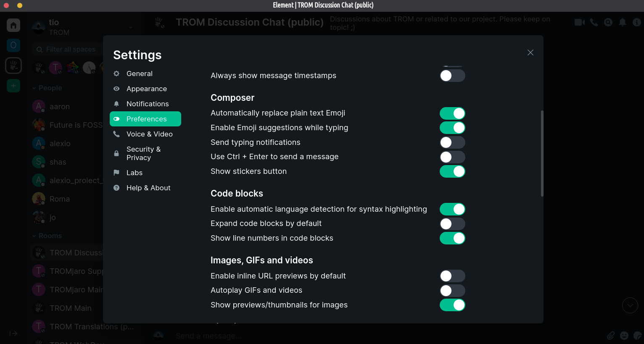This screenshot has width=644, height=344.
Task: Toggle Always show message timestamps
Action: click(452, 76)
